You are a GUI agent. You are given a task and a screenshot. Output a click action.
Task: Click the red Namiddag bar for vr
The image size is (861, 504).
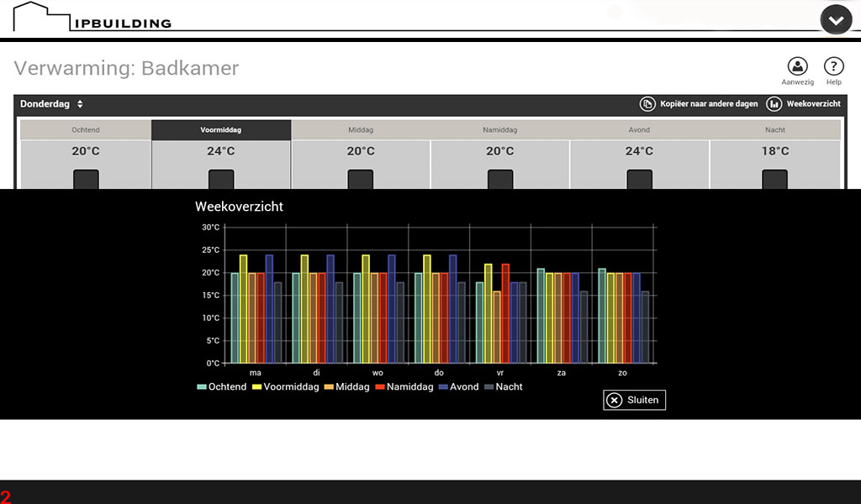(x=505, y=313)
